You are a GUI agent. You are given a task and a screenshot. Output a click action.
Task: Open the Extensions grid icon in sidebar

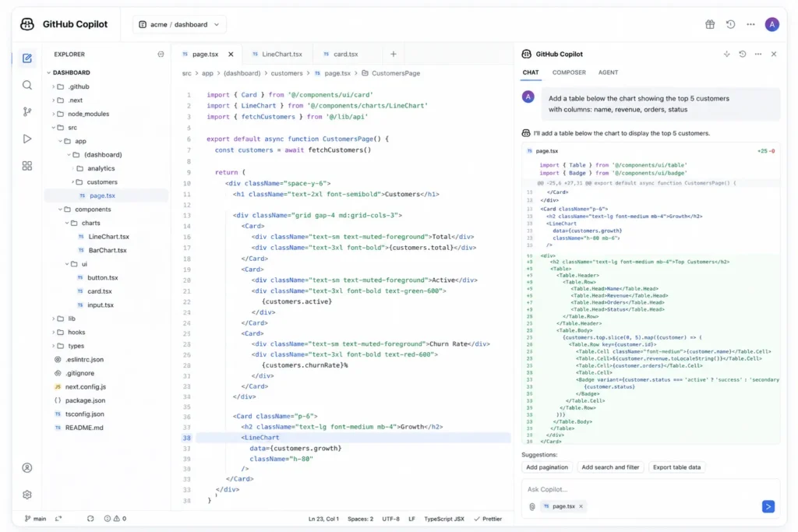[27, 166]
